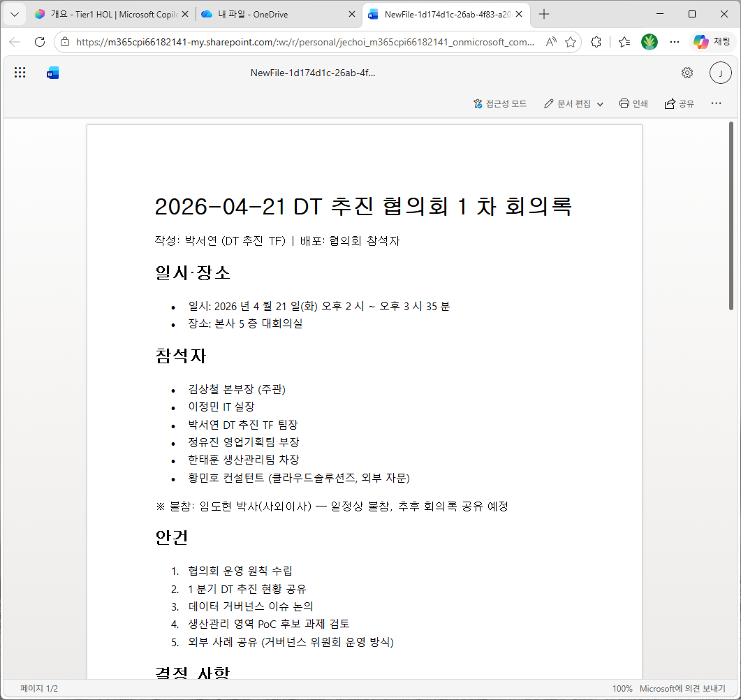
Task: Click the 인쇄 print button
Action: (633, 103)
